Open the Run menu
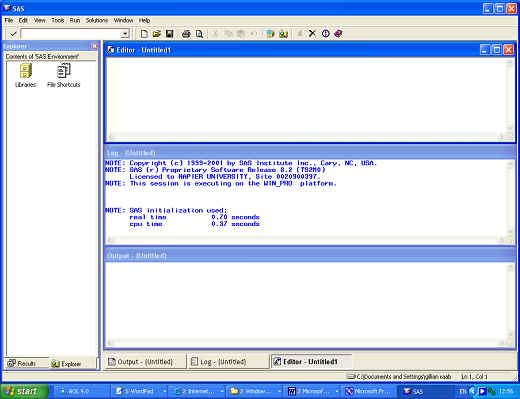 click(75, 20)
